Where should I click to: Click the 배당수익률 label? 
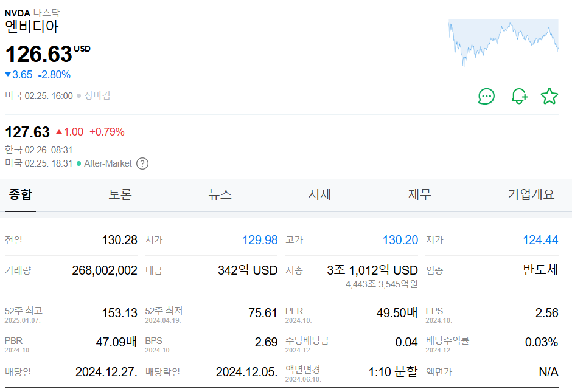tap(448, 340)
